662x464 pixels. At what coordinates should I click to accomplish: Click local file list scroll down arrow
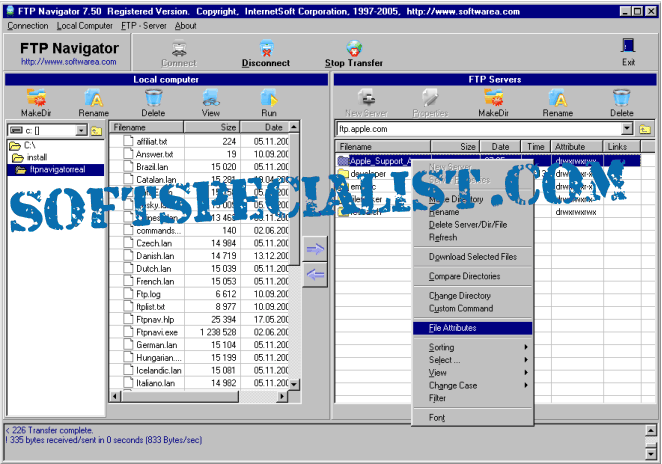(294, 384)
